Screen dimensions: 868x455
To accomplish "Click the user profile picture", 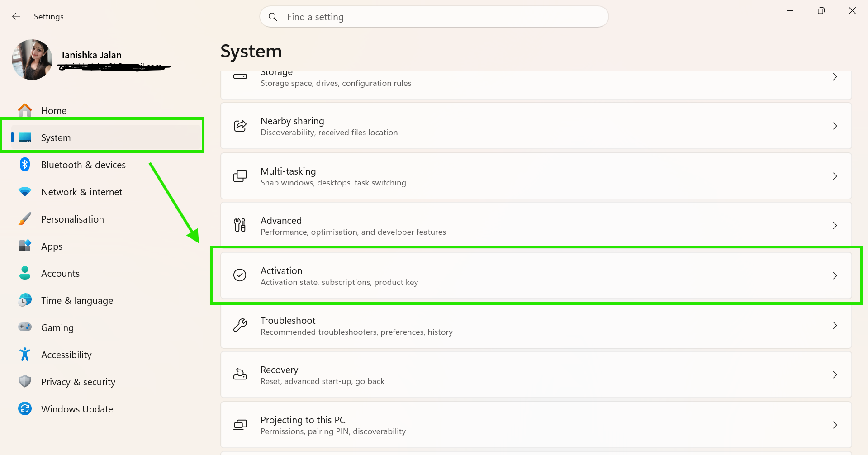I will [x=32, y=60].
